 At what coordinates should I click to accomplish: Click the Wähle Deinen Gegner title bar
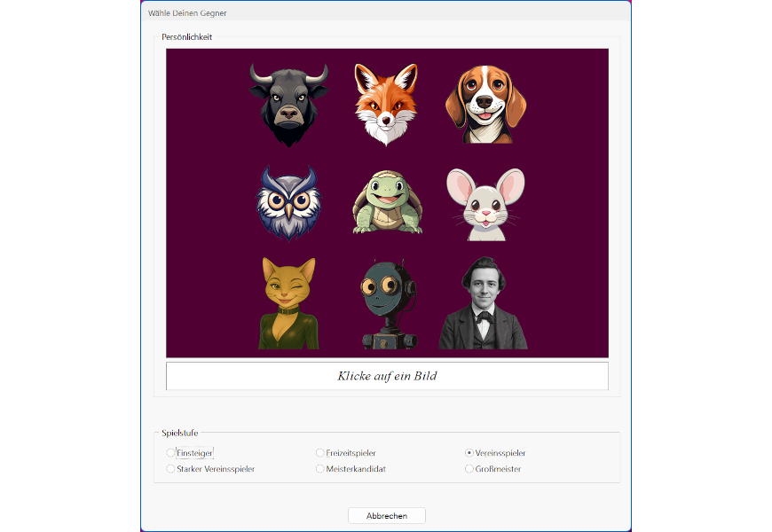[x=188, y=13]
